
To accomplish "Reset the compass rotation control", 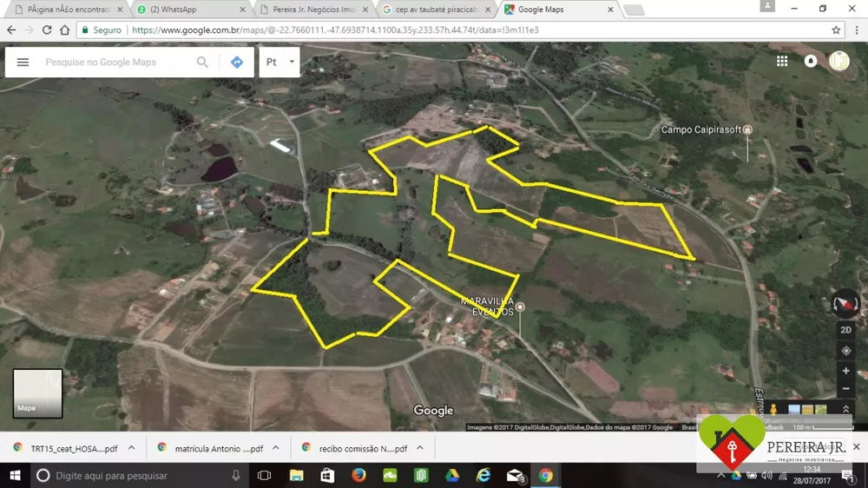I will pos(845,304).
